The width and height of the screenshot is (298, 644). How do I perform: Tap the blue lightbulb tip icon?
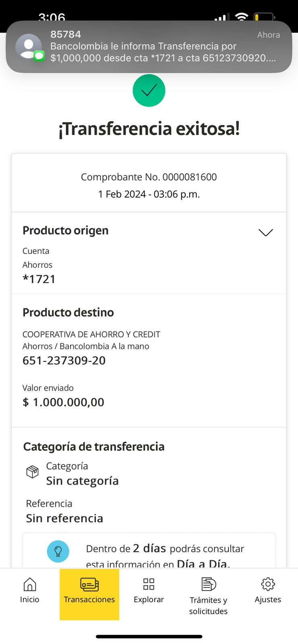(x=58, y=551)
